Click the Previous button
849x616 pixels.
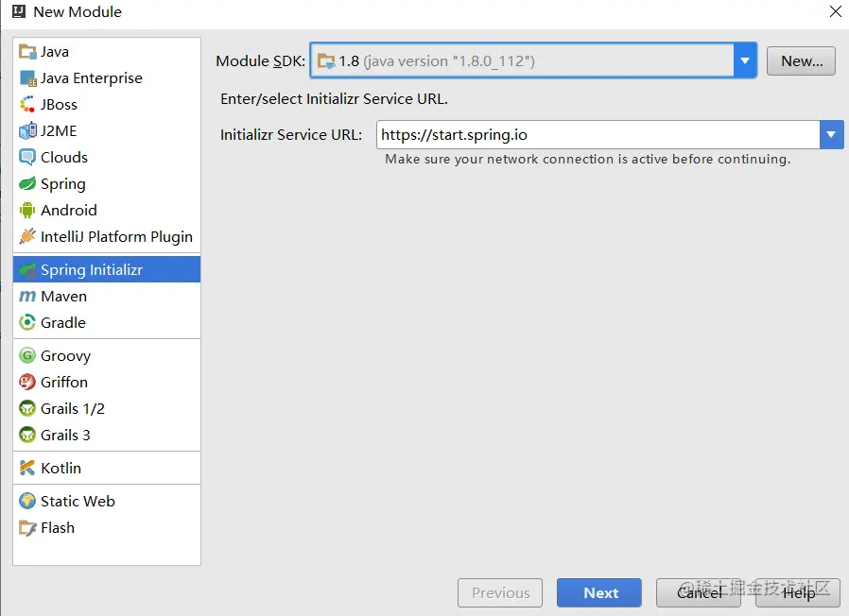point(500,592)
